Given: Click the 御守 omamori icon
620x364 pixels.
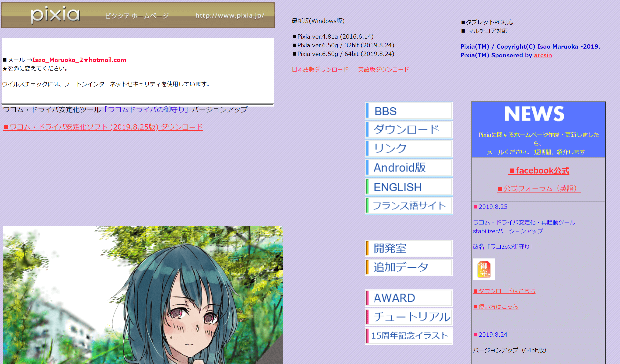Looking at the screenshot, I should pos(484,269).
